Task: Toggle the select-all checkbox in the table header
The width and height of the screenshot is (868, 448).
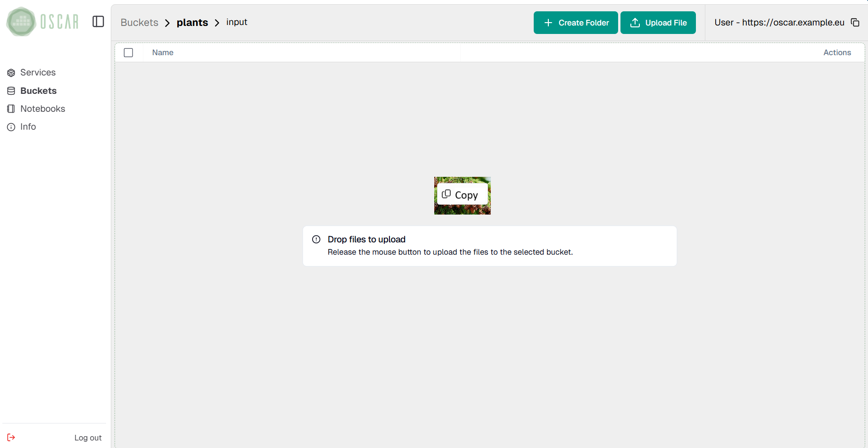Action: 128,52
